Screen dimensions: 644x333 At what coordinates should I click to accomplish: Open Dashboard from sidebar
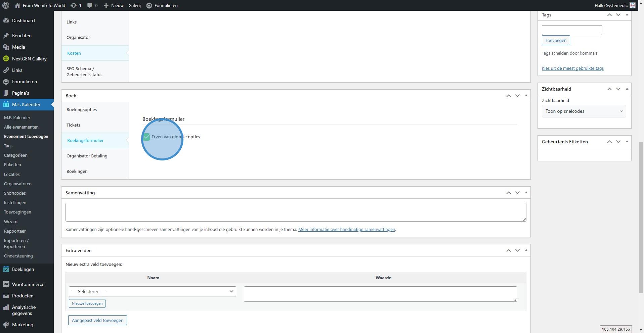coord(23,20)
